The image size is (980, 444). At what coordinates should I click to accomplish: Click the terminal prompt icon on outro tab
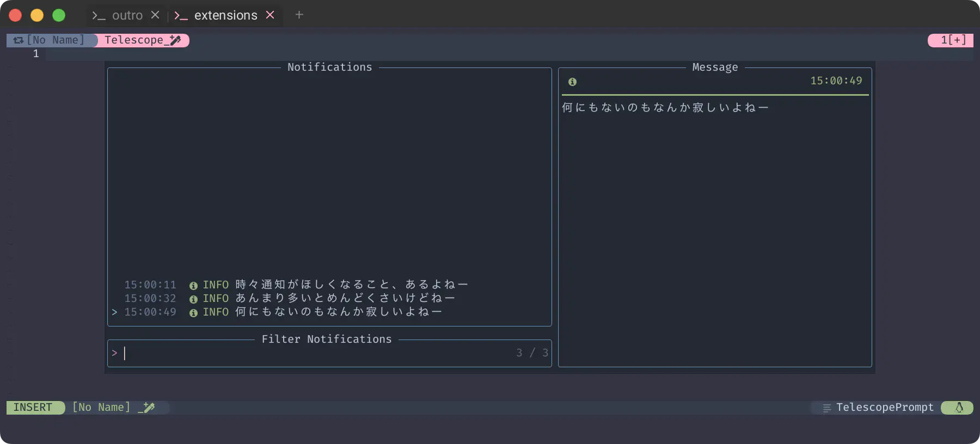(99, 16)
